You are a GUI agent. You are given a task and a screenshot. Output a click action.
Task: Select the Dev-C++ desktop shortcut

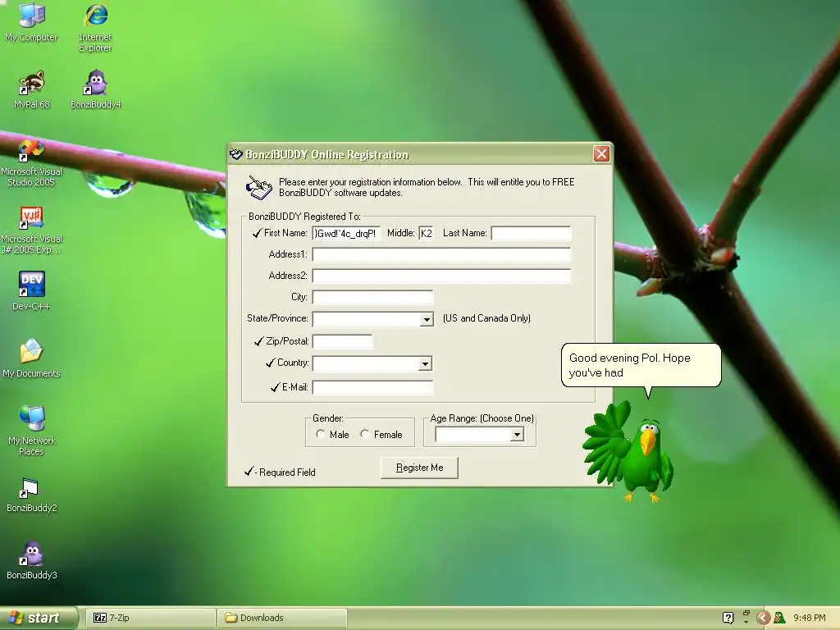(x=31, y=291)
